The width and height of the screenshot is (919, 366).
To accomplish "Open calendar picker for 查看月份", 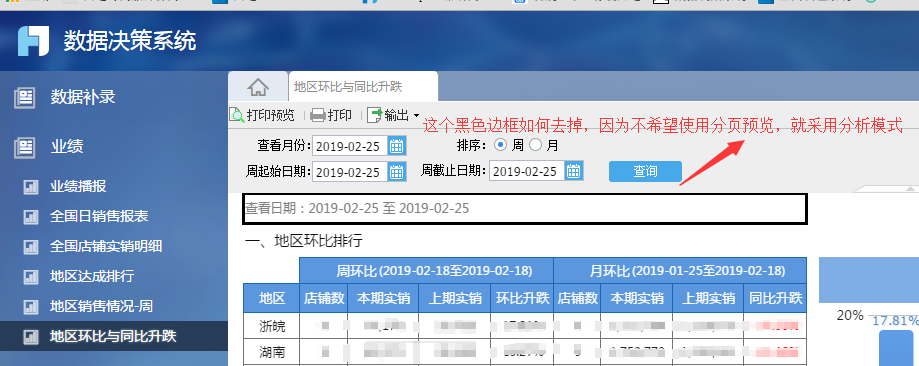I will 397,146.
